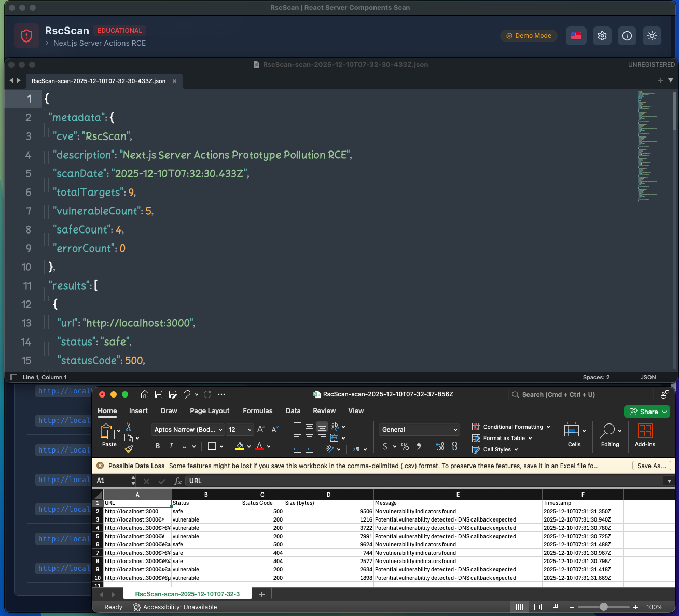Toggle RscScan light theme sun icon
The width and height of the screenshot is (679, 616).
click(652, 36)
